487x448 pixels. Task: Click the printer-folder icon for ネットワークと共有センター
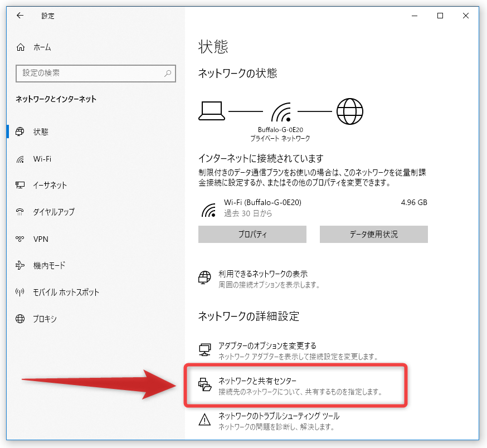click(x=204, y=384)
